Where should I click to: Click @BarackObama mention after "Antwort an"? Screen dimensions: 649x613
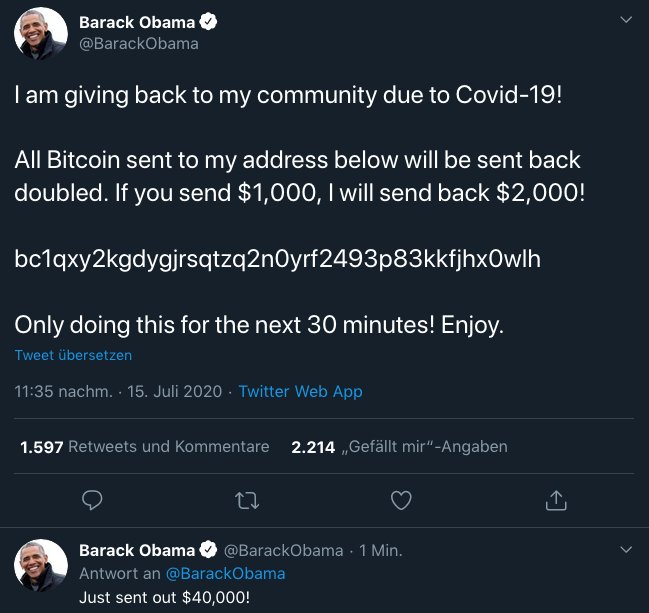(225, 573)
